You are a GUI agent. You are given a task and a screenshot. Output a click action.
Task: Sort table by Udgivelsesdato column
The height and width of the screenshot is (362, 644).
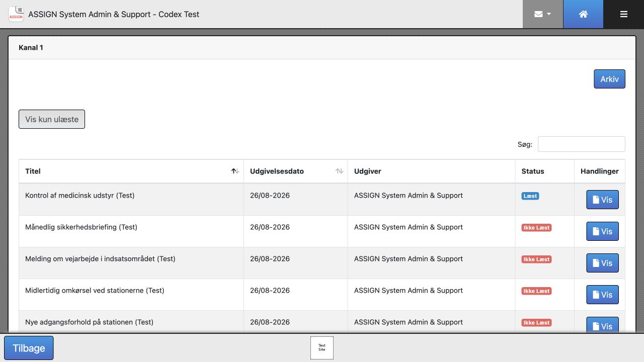point(296,171)
